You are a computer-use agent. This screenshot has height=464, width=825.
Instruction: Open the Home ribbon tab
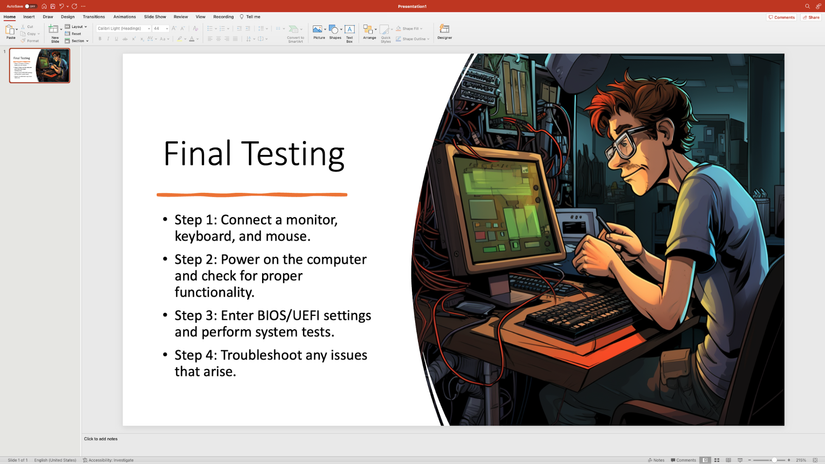(9, 17)
